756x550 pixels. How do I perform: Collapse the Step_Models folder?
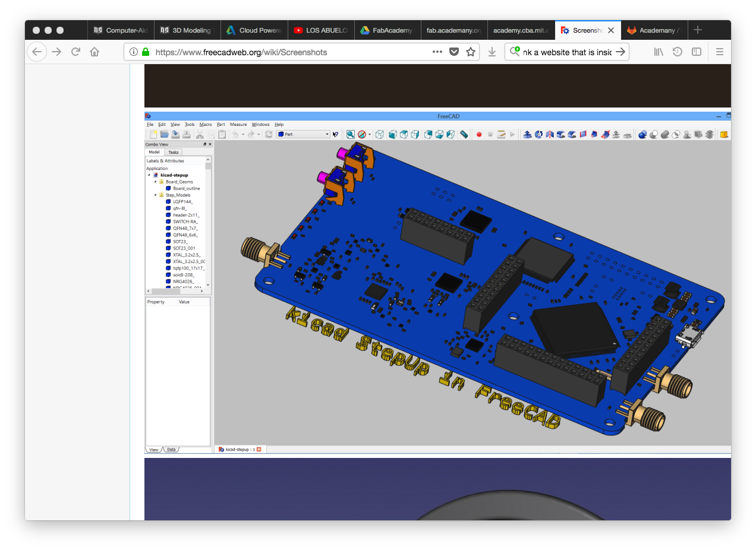pos(155,195)
